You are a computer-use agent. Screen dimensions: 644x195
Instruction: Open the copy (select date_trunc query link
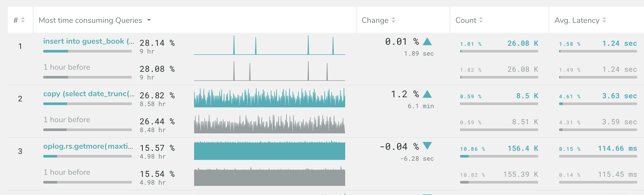(x=89, y=94)
